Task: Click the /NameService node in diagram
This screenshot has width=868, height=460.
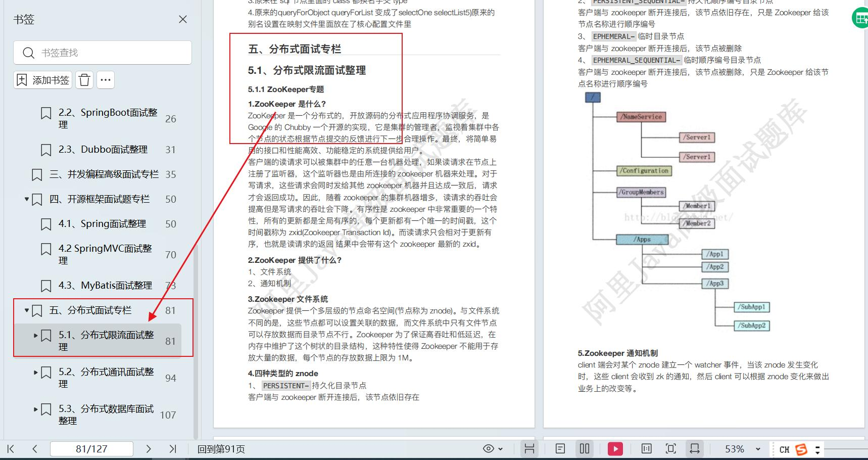Action: click(x=641, y=117)
